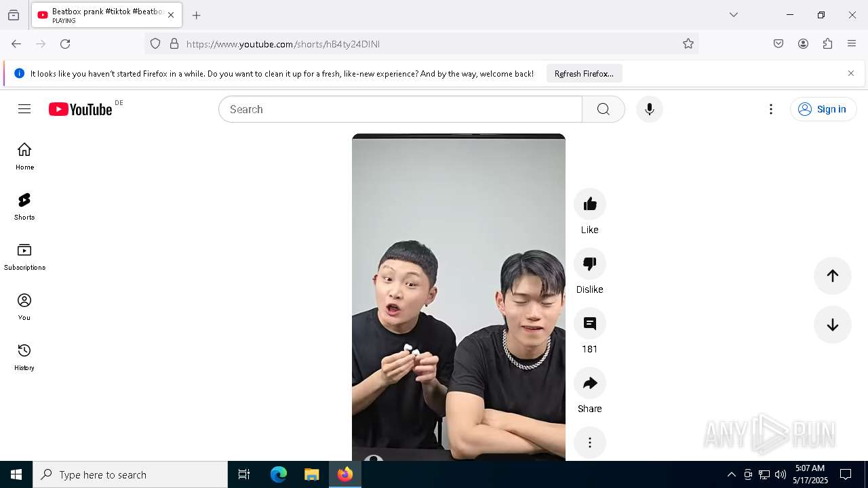868x488 pixels.
Task: View site security padlock information
Action: 174,44
